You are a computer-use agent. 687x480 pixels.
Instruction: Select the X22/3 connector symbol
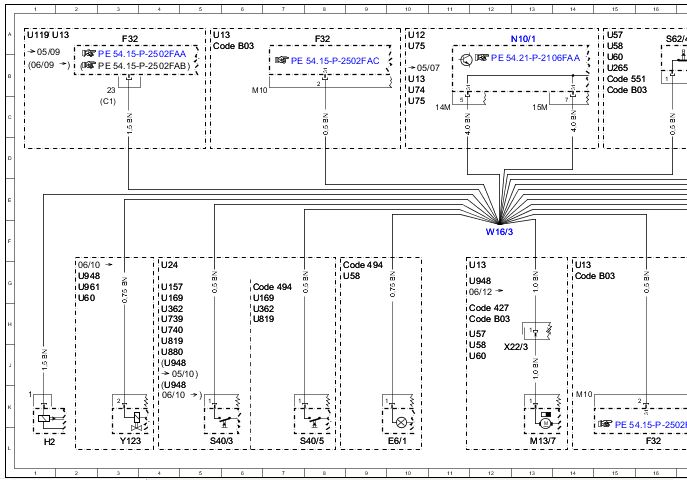[x=537, y=332]
